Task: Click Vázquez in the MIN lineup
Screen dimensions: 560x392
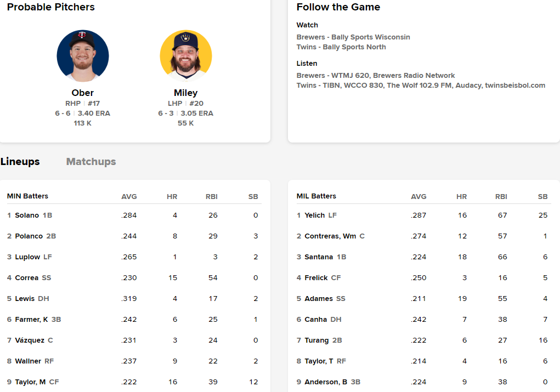Action: pos(30,340)
